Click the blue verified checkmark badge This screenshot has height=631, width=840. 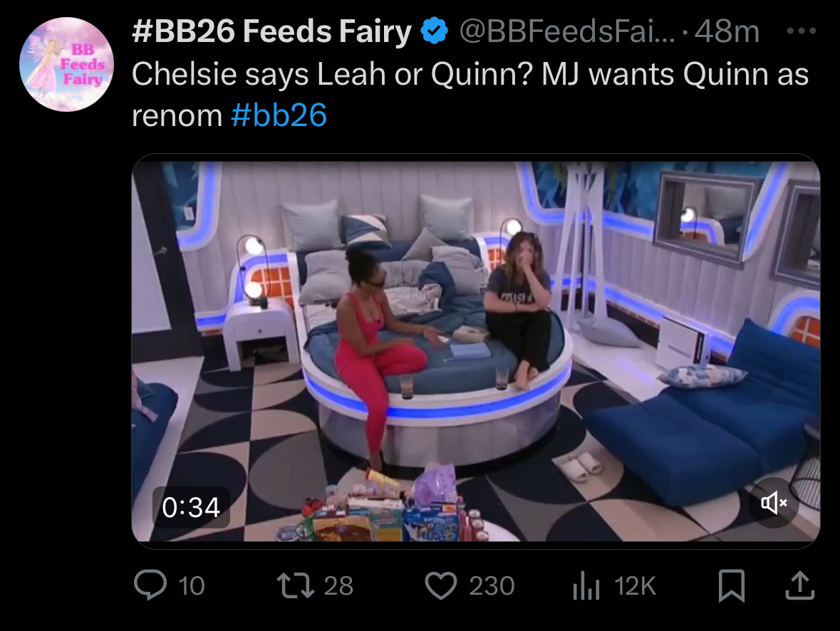(435, 31)
